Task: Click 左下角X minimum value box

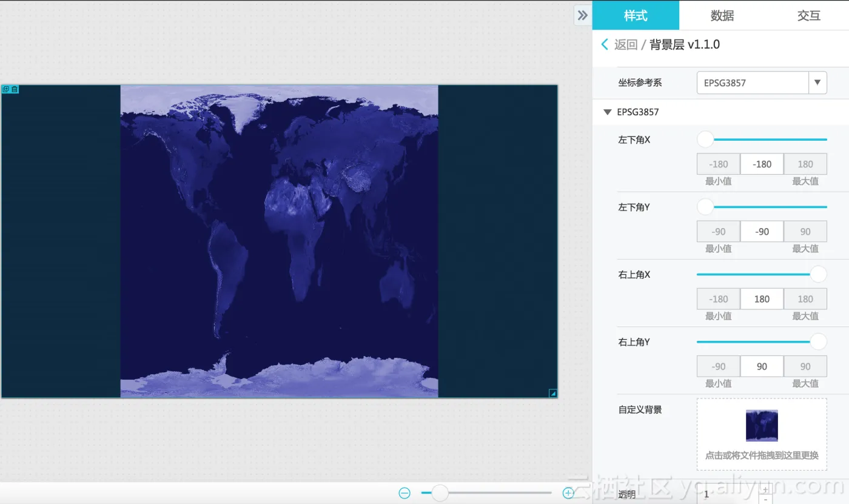Action: point(718,164)
